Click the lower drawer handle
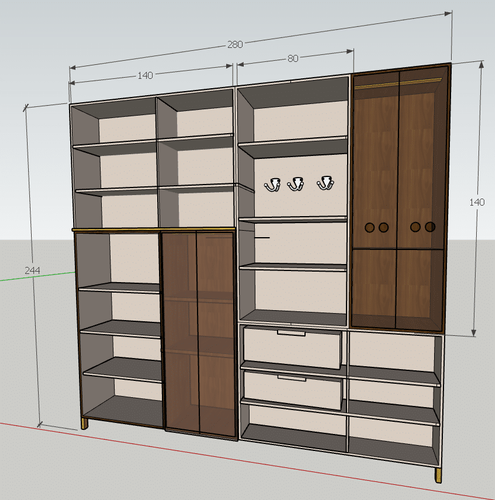Screen dimensions: 495x500 click(292, 378)
